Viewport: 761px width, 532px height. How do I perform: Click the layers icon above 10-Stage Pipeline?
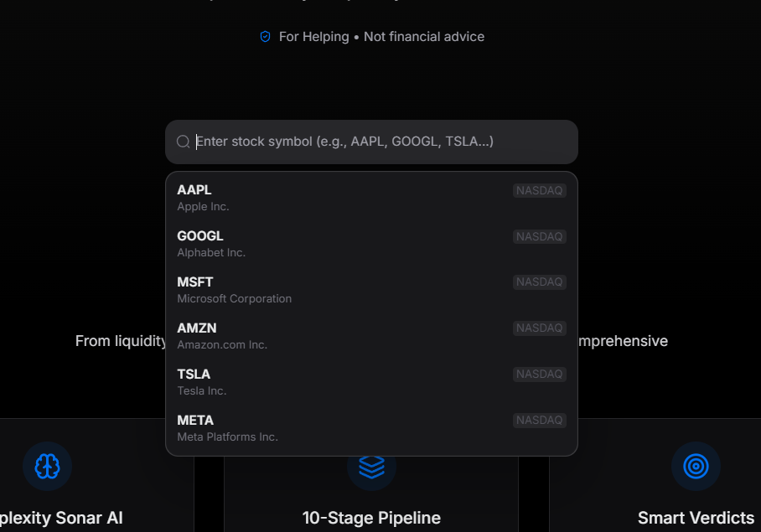click(371, 467)
